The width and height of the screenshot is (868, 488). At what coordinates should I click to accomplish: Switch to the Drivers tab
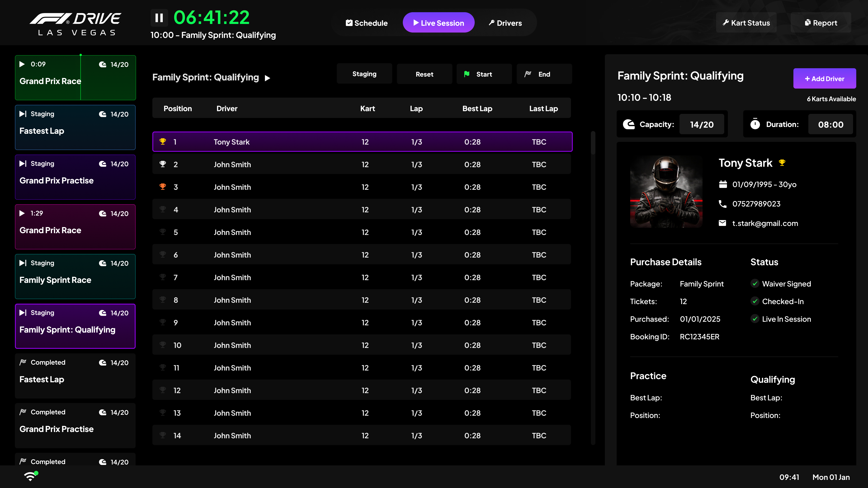click(x=505, y=23)
